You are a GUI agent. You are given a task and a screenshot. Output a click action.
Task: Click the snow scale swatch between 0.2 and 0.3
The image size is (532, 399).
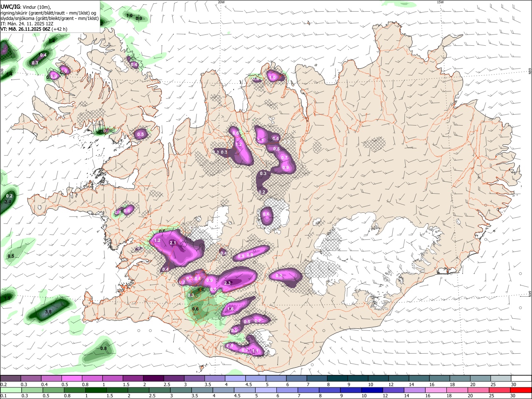point(10,378)
